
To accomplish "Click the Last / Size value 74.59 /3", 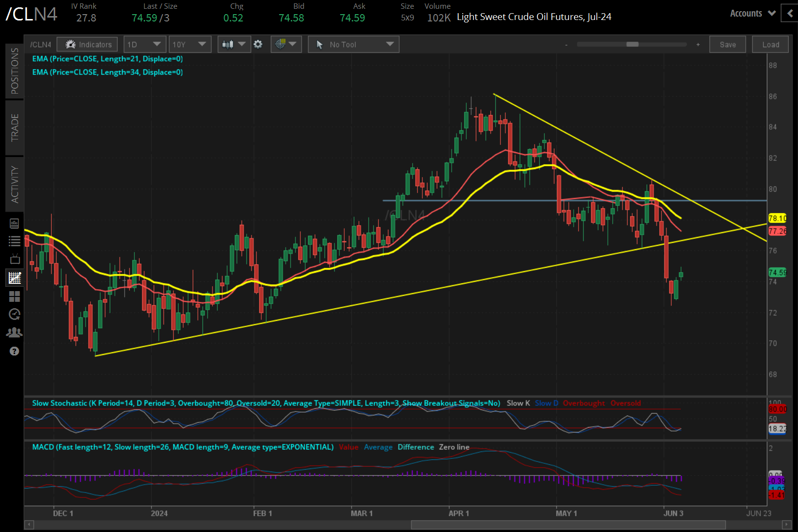I will (150, 18).
